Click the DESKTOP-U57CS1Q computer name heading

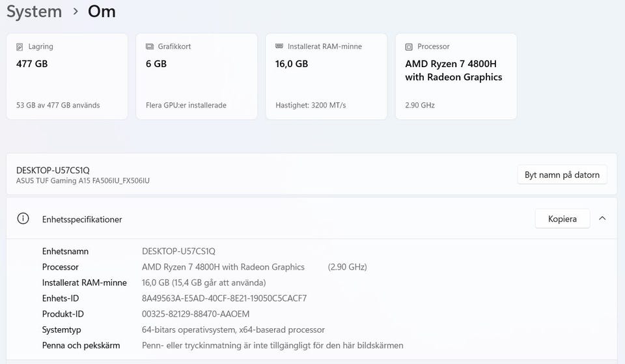53,170
